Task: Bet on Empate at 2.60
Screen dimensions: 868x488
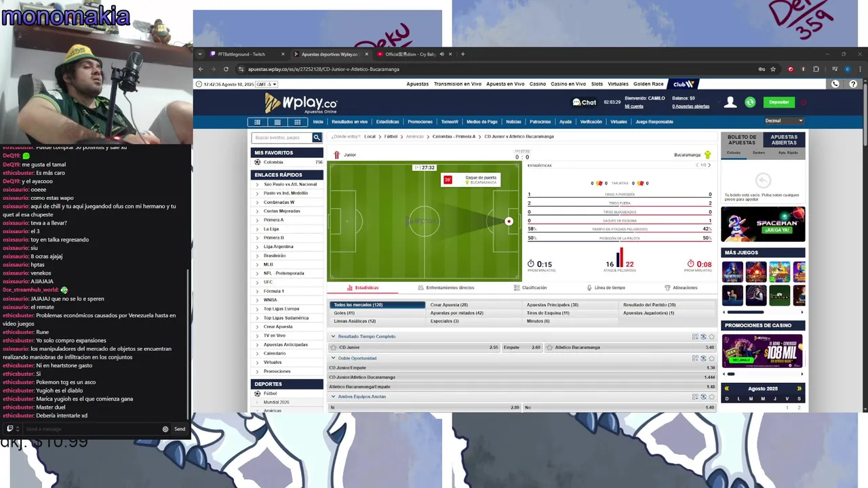Action: (x=522, y=347)
